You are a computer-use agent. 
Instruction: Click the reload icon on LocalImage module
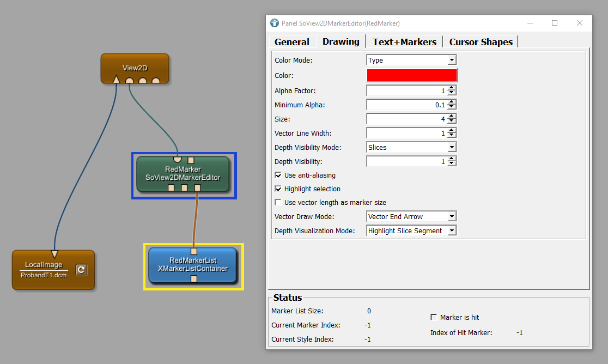[81, 270]
